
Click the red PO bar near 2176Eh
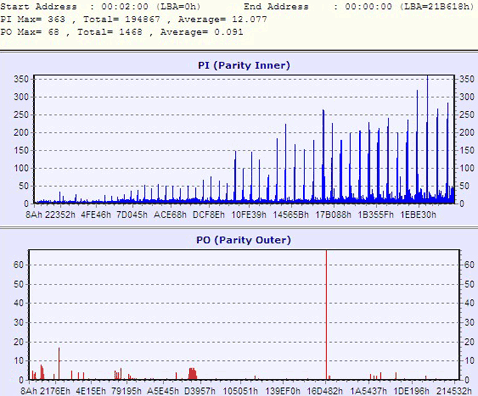tap(59, 364)
